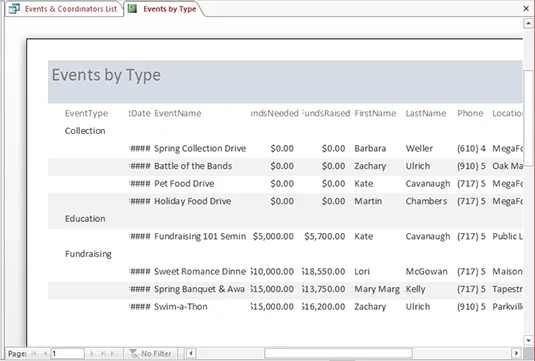Screen dimensions: 535x361
Task: Click the EventType column header
Action: click(x=86, y=113)
